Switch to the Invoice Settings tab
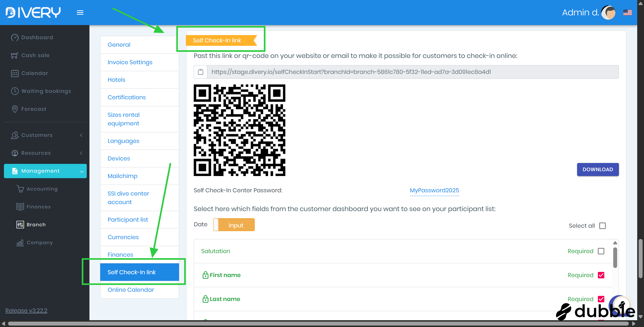This screenshot has height=327, width=644. pyautogui.click(x=130, y=62)
